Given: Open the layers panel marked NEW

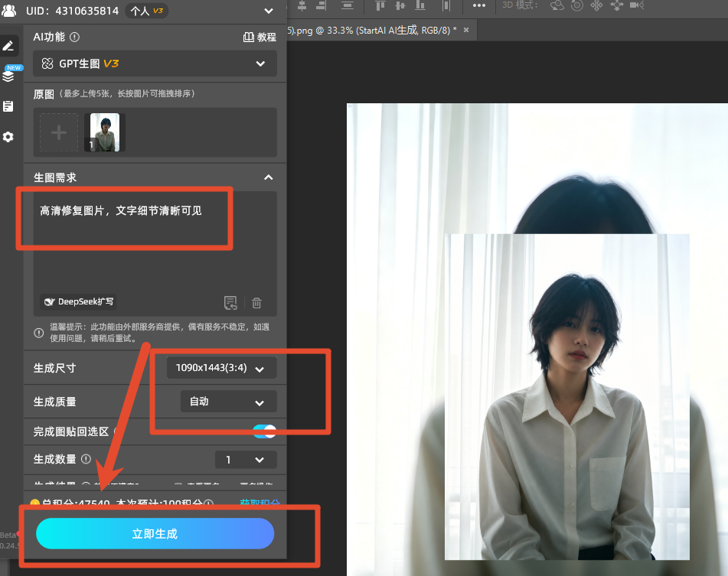Looking at the screenshot, I should [8, 76].
